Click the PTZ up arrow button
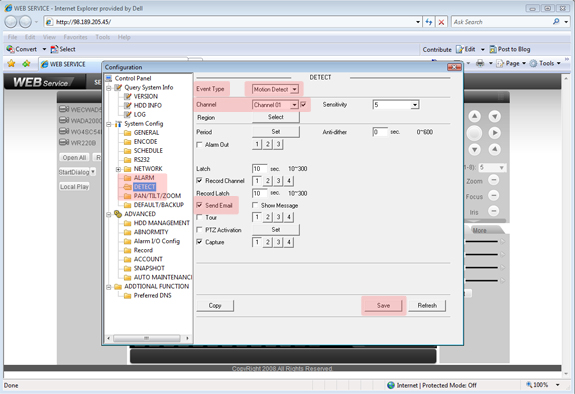Image resolution: width=575 pixels, height=394 pixels. click(x=475, y=116)
